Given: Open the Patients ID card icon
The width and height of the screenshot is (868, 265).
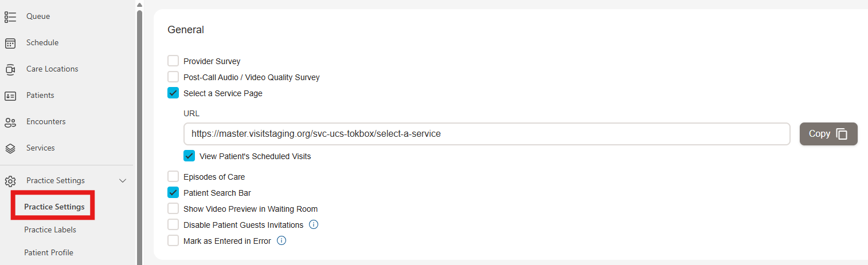Looking at the screenshot, I should pyautogui.click(x=10, y=96).
